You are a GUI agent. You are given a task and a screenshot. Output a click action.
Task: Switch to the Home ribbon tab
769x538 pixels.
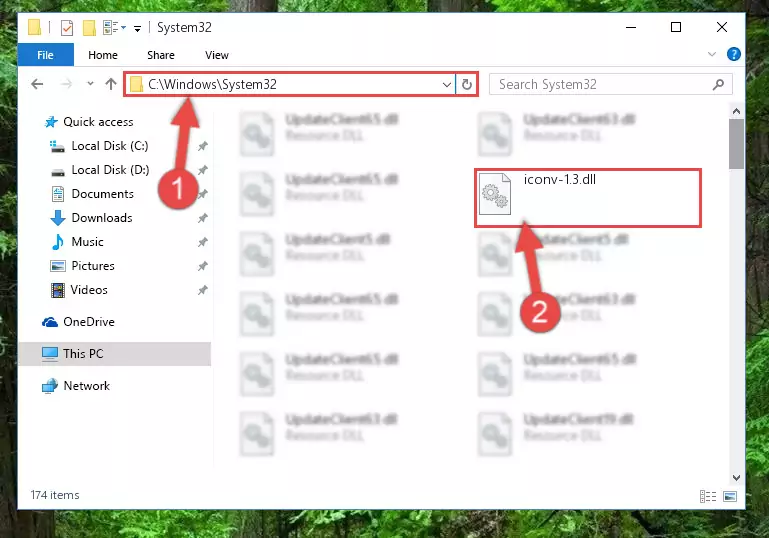pyautogui.click(x=103, y=55)
